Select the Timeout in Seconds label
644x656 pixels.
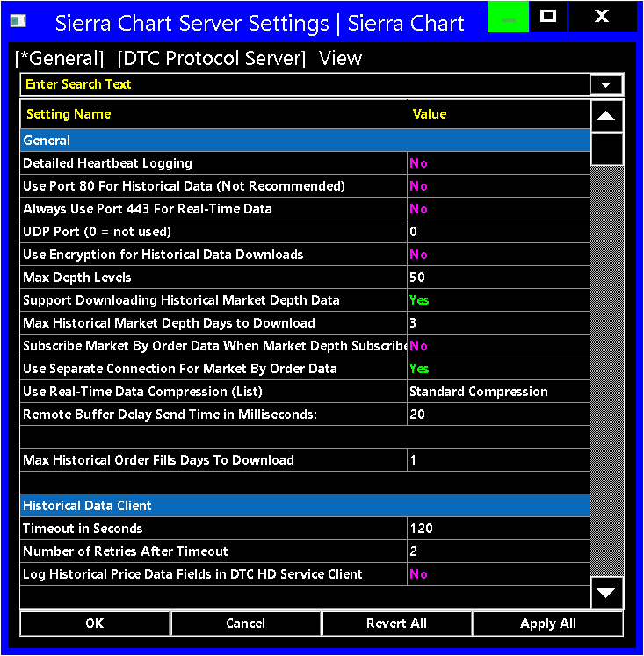click(83, 529)
